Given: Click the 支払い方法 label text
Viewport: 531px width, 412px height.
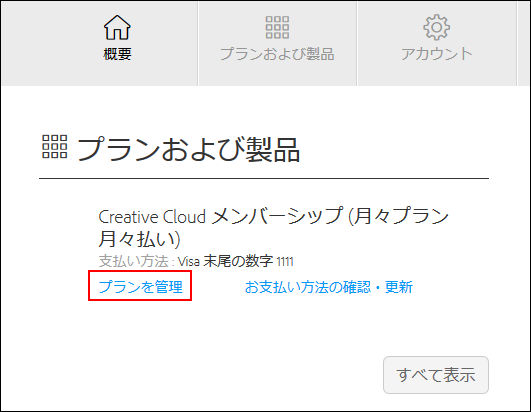Looking at the screenshot, I should click(133, 261).
